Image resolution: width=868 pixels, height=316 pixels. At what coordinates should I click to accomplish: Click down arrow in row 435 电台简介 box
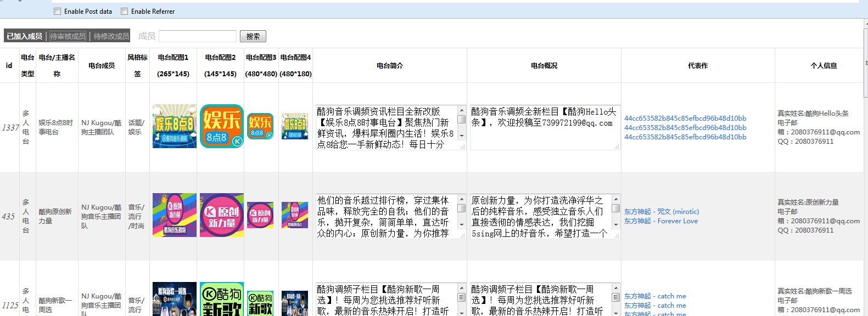(x=462, y=224)
